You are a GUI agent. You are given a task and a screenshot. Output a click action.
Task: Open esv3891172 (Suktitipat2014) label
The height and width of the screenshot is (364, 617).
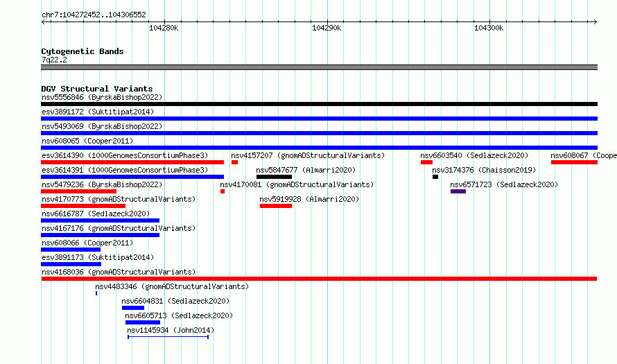[98, 112]
